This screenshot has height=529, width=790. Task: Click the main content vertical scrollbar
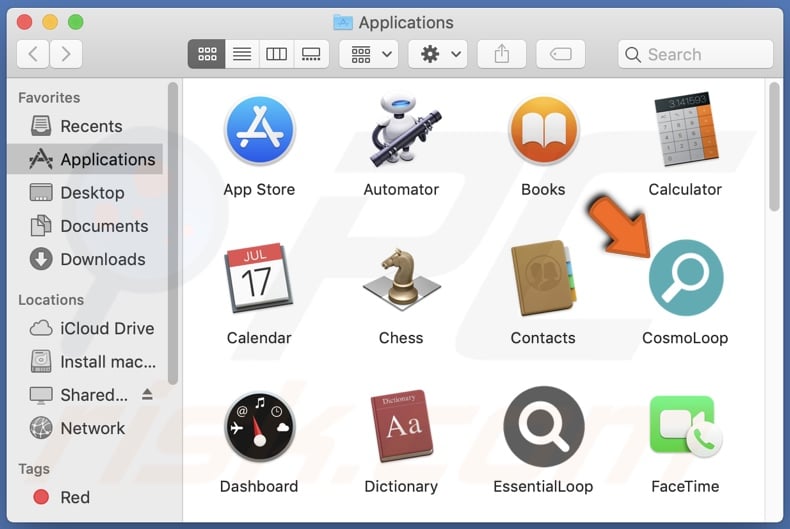point(774,147)
